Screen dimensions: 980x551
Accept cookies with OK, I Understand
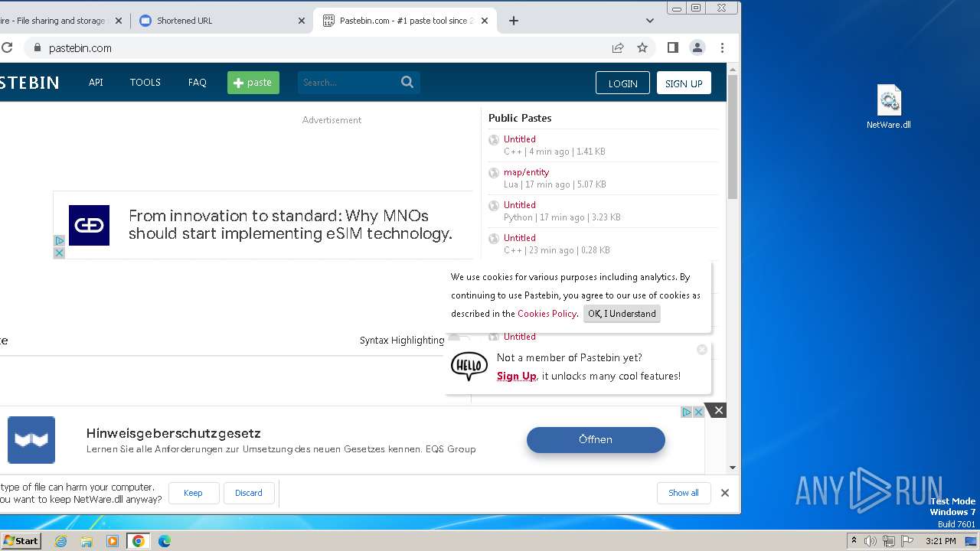(x=622, y=314)
